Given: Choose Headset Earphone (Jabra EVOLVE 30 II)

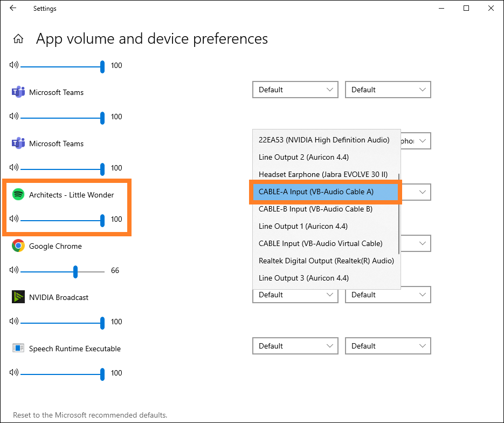Looking at the screenshot, I should tap(325, 174).
